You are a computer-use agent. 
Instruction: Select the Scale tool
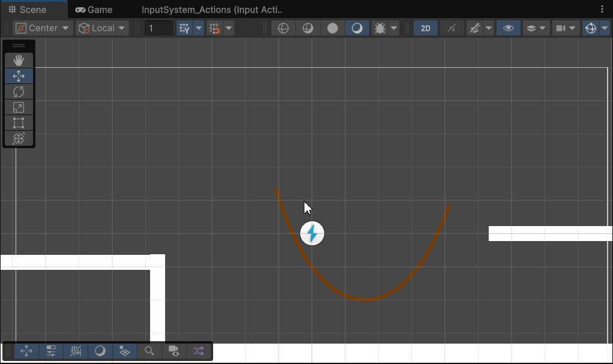pos(19,107)
